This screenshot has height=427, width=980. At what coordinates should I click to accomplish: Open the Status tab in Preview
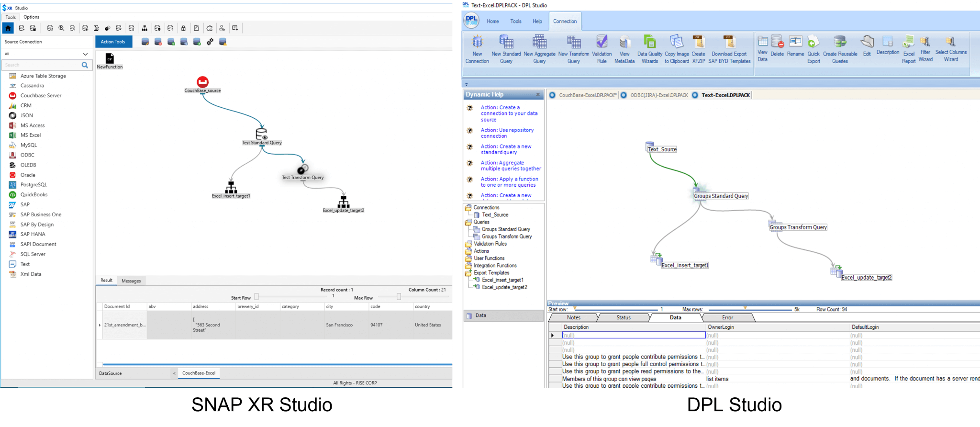(x=624, y=318)
